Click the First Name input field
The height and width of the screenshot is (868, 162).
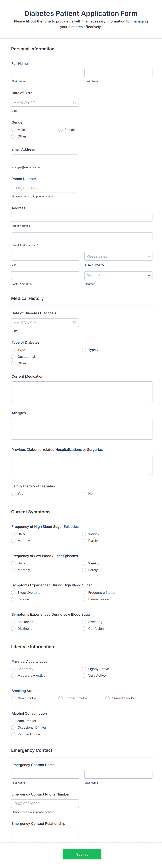coord(45,73)
